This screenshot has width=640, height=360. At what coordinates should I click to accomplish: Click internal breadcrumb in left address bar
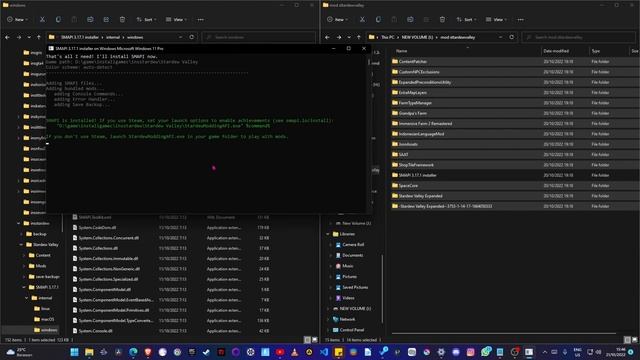click(113, 37)
